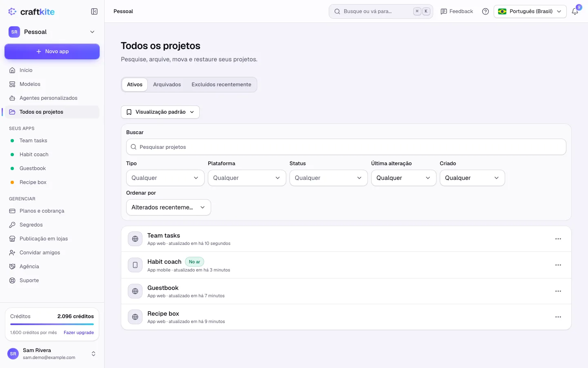The width and height of the screenshot is (588, 368).
Task: Open more options for Team tasks row
Action: coord(558,239)
